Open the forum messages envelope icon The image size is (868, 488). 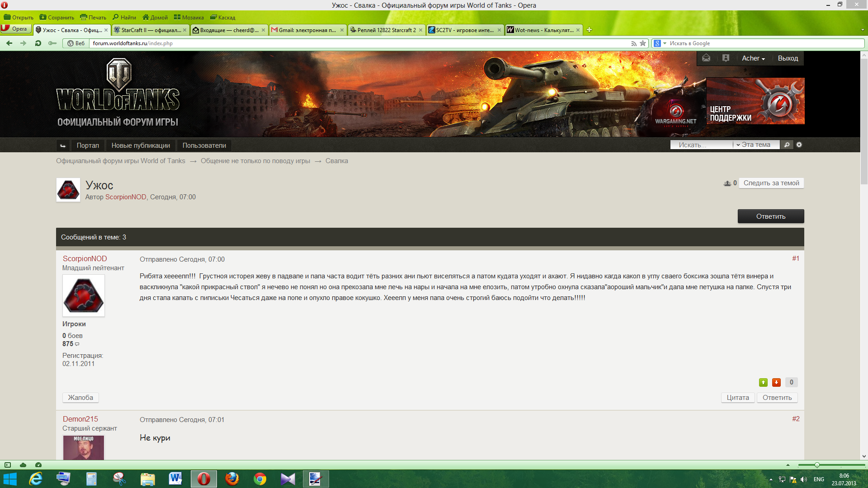click(706, 58)
